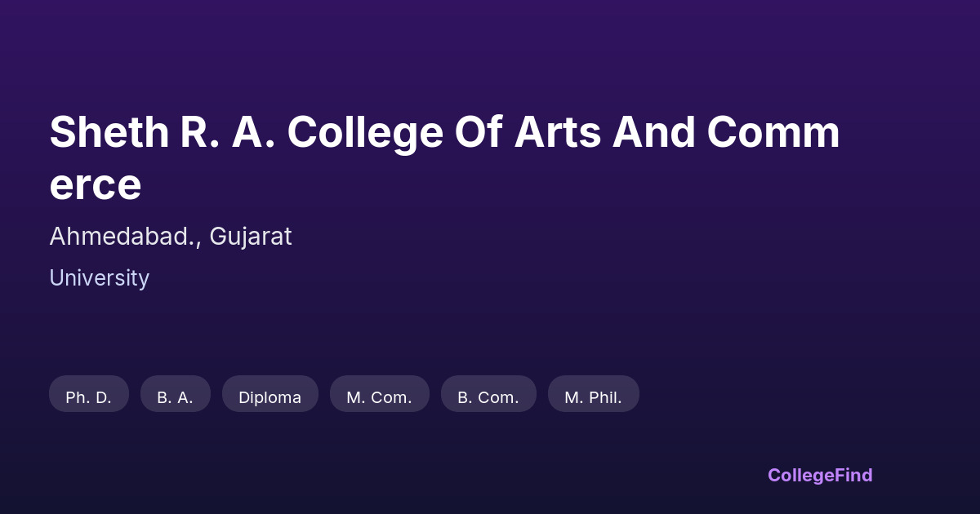Click the 'R. A.' initials in title
The height and width of the screenshot is (514, 980).
coord(228,133)
